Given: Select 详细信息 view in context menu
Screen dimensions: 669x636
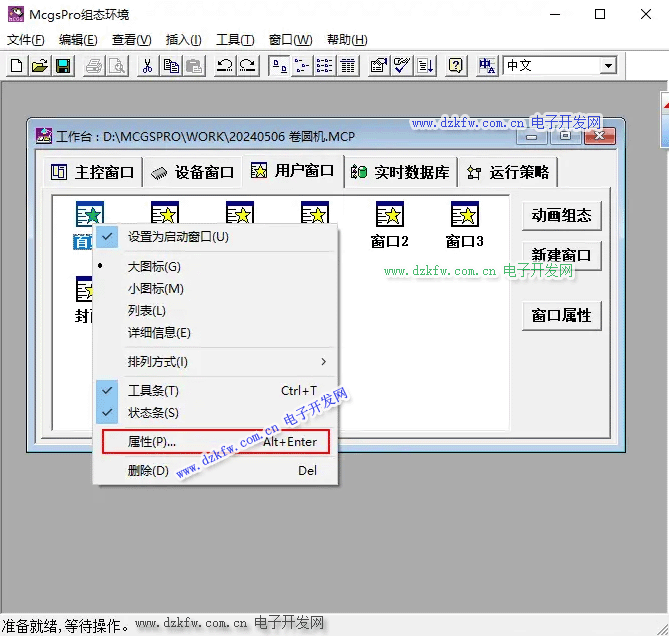Looking at the screenshot, I should [x=159, y=333].
